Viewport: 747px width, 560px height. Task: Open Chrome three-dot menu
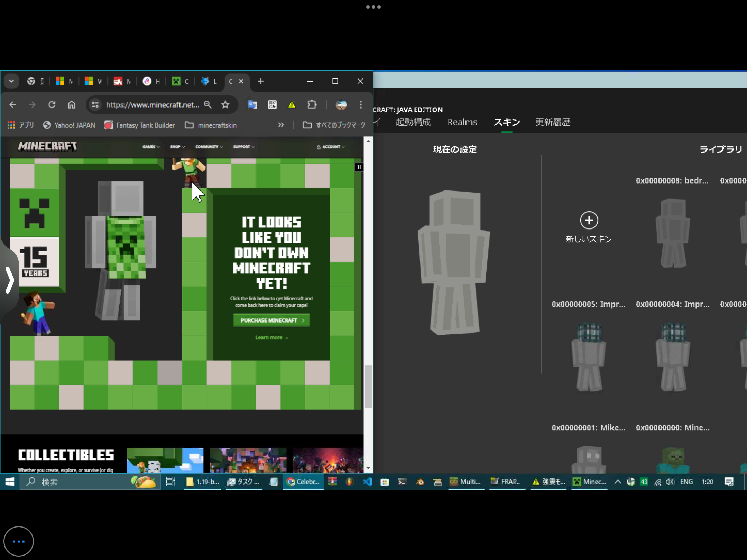[361, 104]
